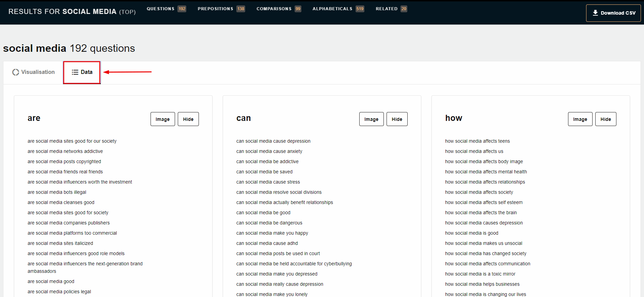
Task: Click 'are social media sites good for society'
Action: pyautogui.click(x=68, y=213)
